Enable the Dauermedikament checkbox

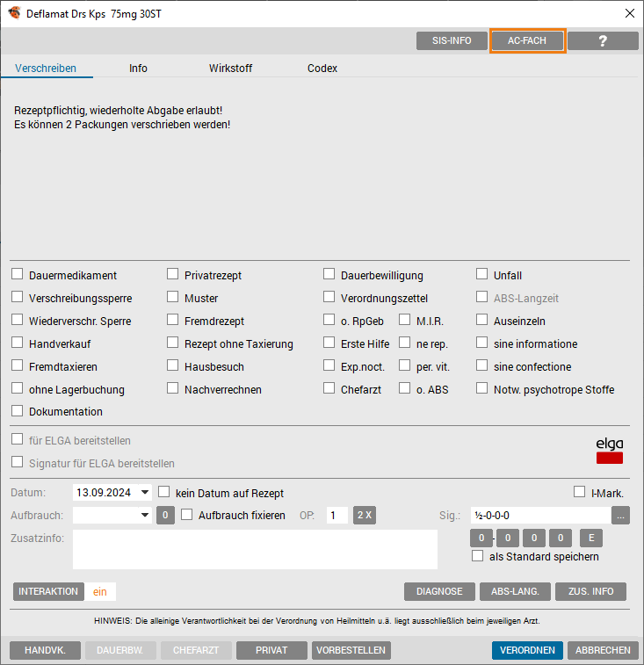click(x=17, y=274)
